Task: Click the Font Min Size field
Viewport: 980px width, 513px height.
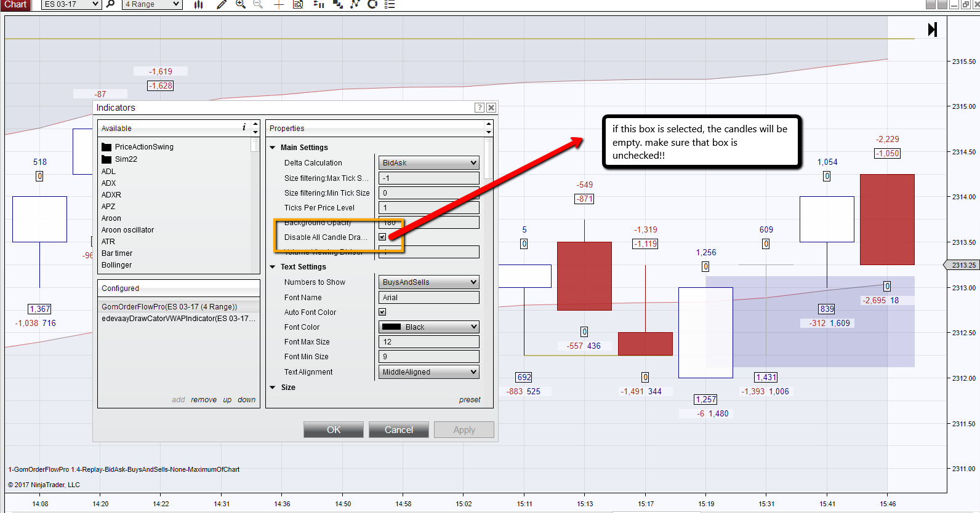Action: pos(428,357)
